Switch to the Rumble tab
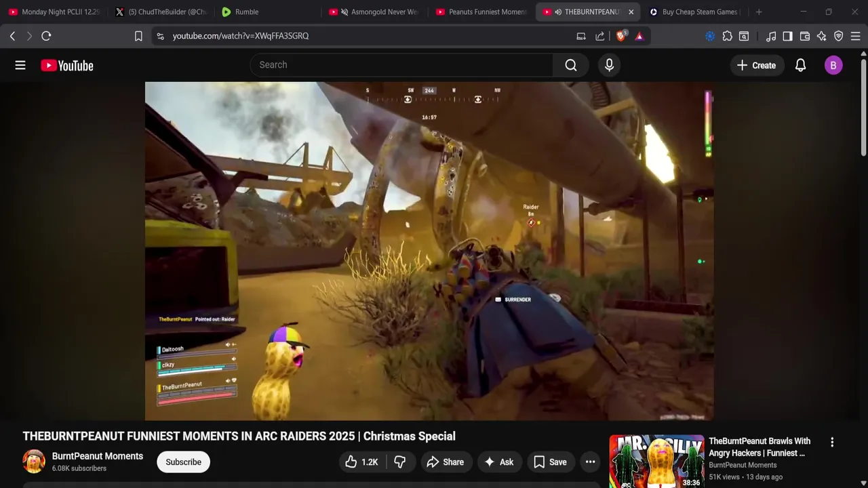This screenshot has width=868, height=488. coord(269,12)
